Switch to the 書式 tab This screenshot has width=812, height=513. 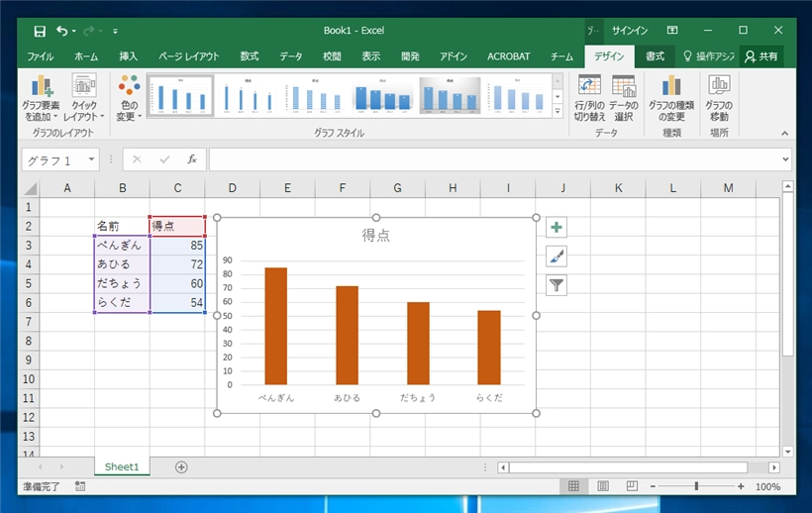pyautogui.click(x=655, y=56)
